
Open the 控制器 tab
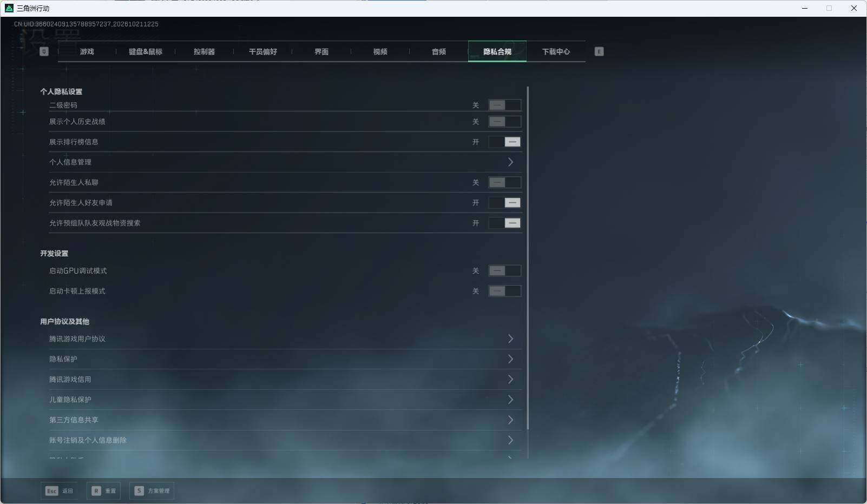204,51
